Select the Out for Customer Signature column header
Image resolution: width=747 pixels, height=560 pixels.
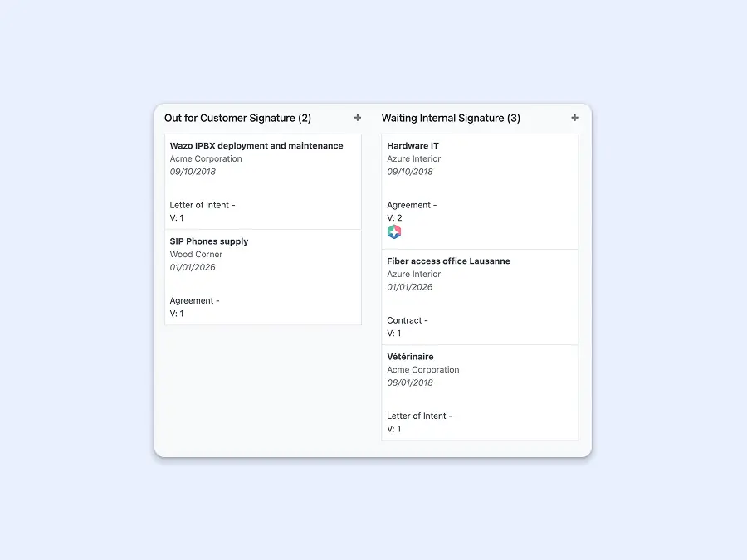point(237,119)
